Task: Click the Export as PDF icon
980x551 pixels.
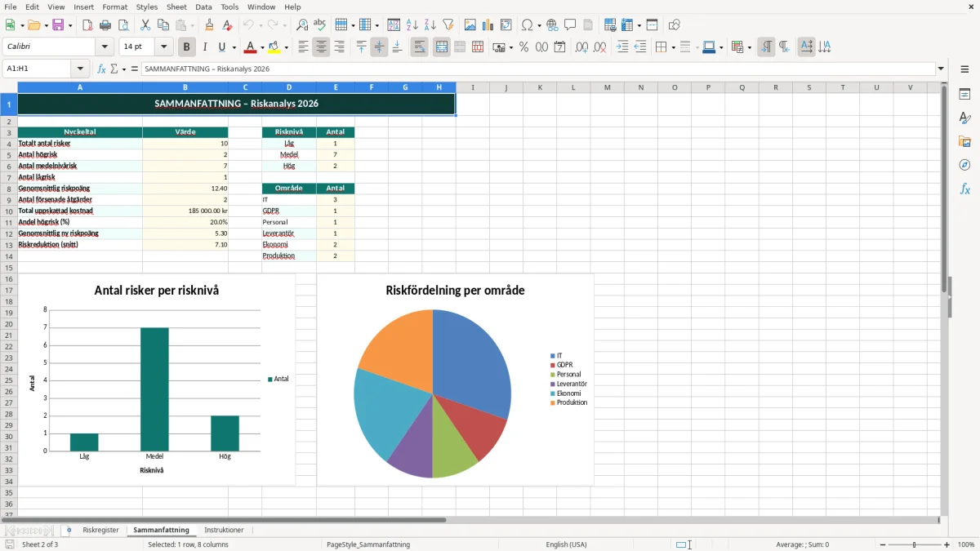Action: click(x=87, y=25)
